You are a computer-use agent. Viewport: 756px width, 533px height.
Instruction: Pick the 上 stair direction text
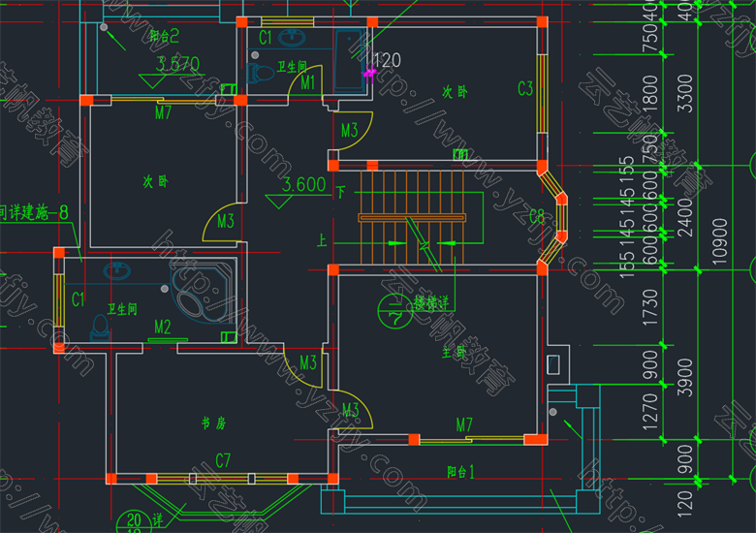click(322, 240)
